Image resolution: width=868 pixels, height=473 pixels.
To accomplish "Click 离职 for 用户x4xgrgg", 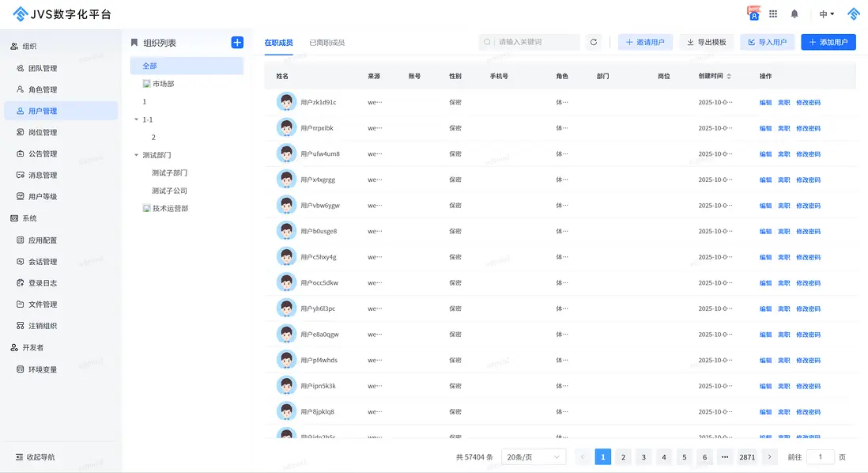I will 784,180.
